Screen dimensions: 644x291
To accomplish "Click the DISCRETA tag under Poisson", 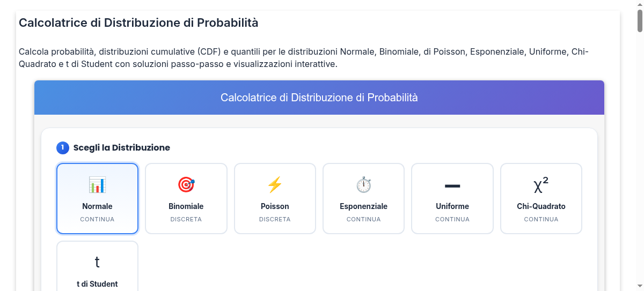I will click(275, 219).
